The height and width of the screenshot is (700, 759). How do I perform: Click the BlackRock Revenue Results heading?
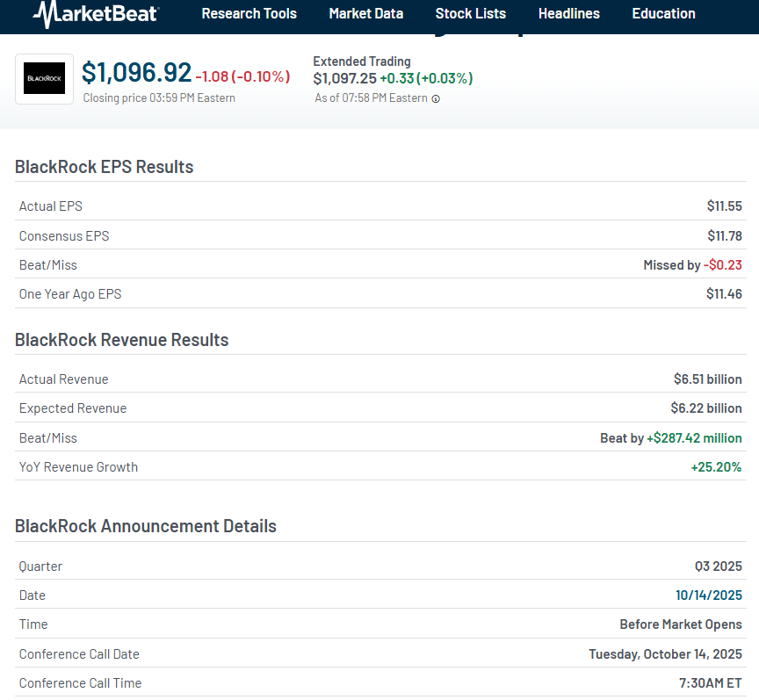121,340
